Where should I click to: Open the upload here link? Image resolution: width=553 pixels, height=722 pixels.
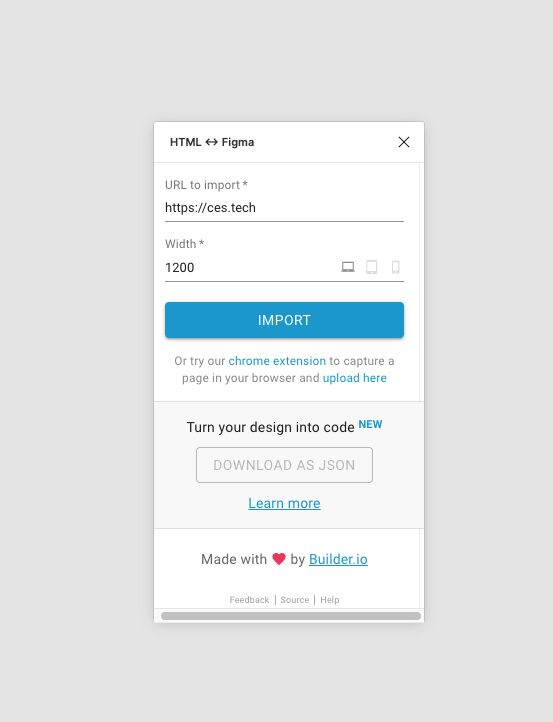coord(355,378)
